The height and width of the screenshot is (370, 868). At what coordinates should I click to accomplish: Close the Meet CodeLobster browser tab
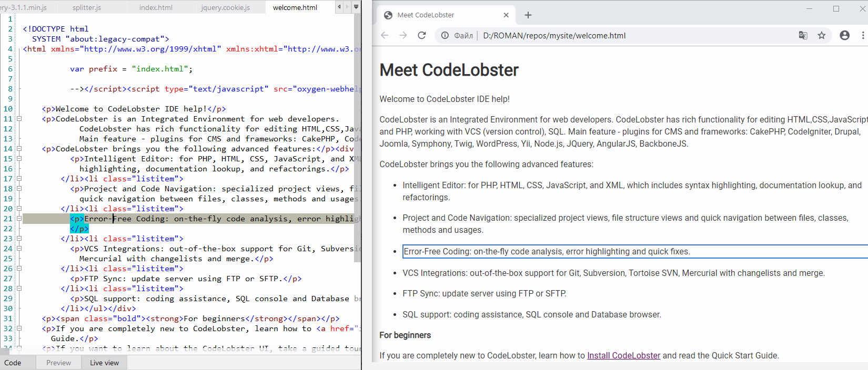click(506, 15)
